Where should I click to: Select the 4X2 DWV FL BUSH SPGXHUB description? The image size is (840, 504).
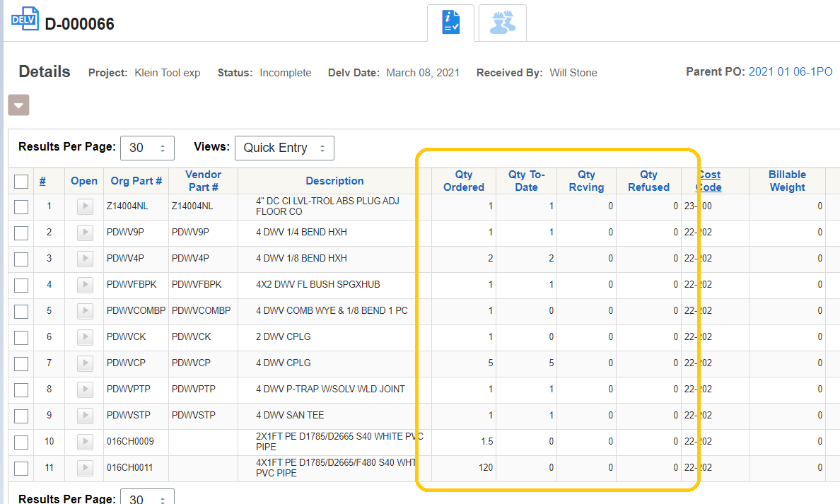tap(317, 285)
